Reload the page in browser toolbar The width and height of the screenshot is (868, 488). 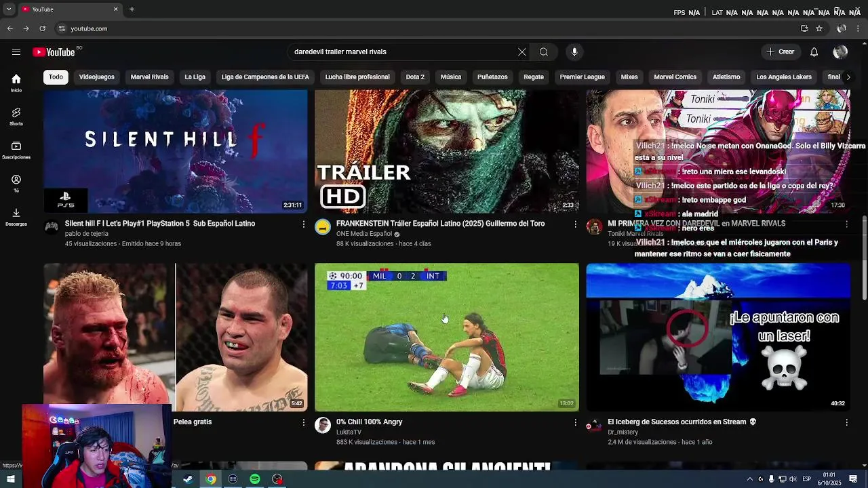(42, 28)
